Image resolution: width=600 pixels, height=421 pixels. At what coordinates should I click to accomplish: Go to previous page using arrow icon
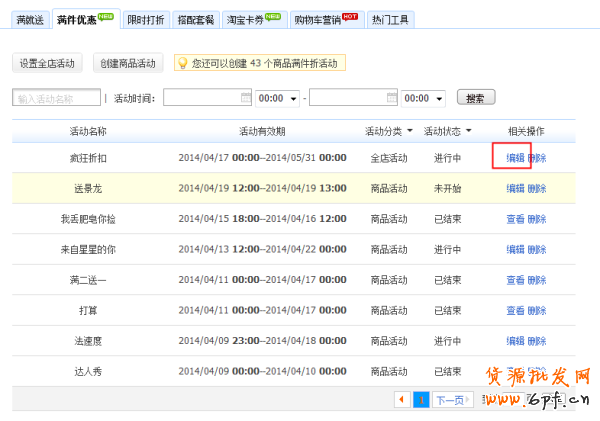[403, 399]
